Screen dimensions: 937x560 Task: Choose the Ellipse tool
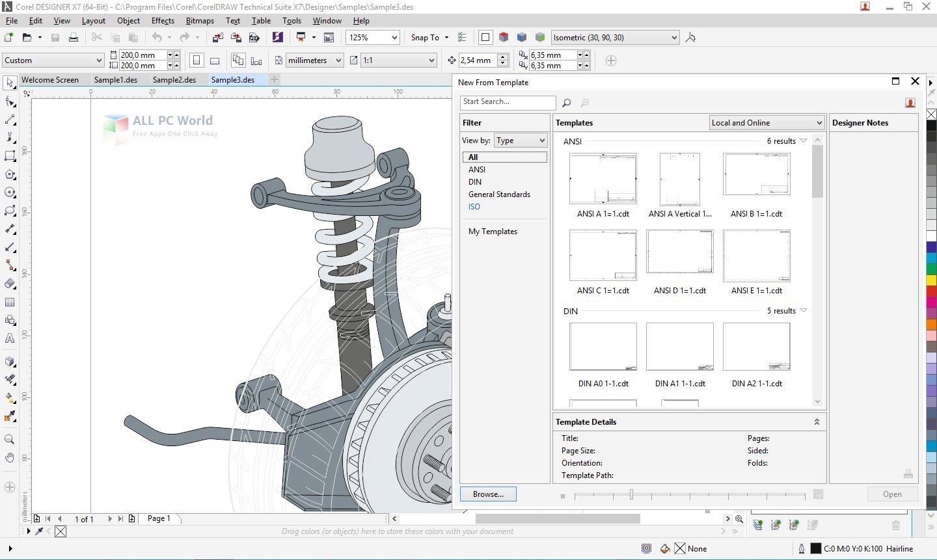[10, 193]
